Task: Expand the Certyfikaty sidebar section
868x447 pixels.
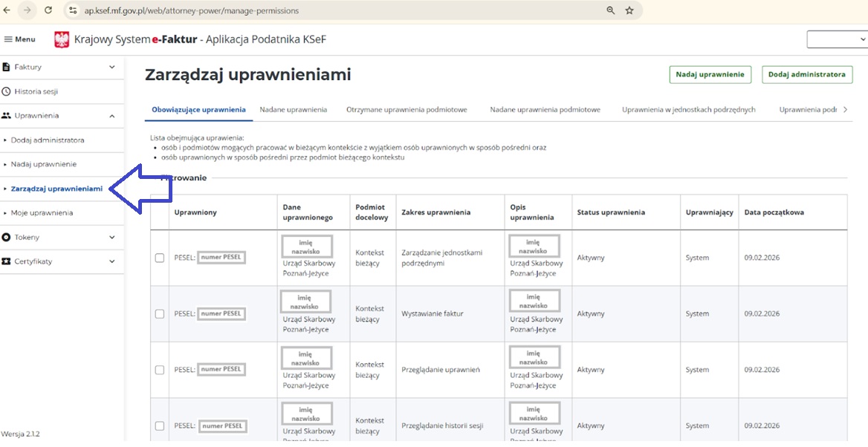Action: click(112, 261)
